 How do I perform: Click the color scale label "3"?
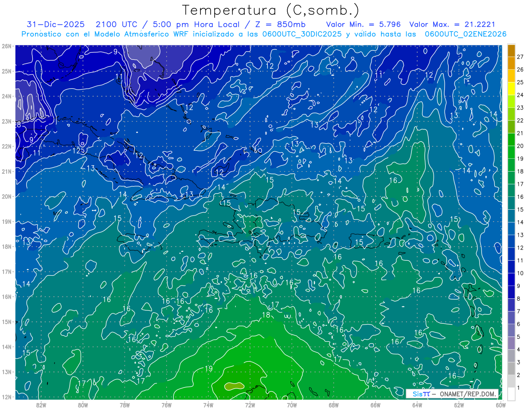pyautogui.click(x=518, y=363)
